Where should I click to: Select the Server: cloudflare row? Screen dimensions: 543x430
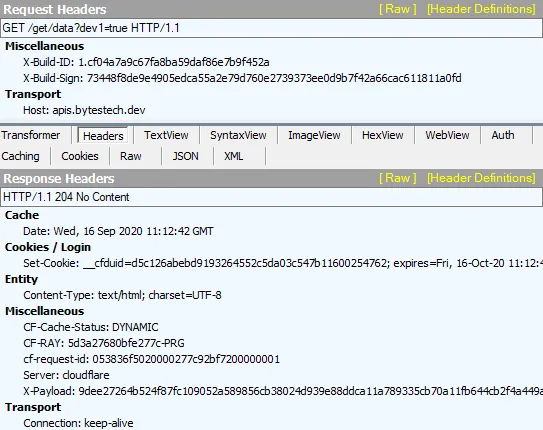click(66, 375)
